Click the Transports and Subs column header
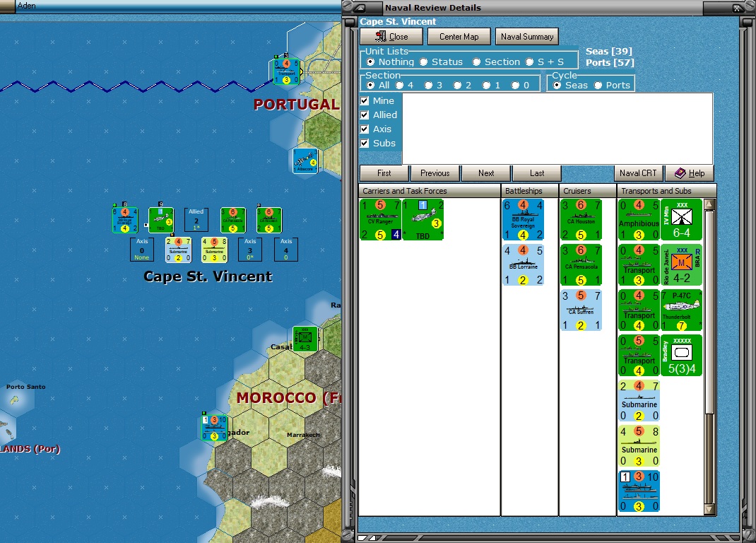The image size is (756, 543). (x=667, y=191)
